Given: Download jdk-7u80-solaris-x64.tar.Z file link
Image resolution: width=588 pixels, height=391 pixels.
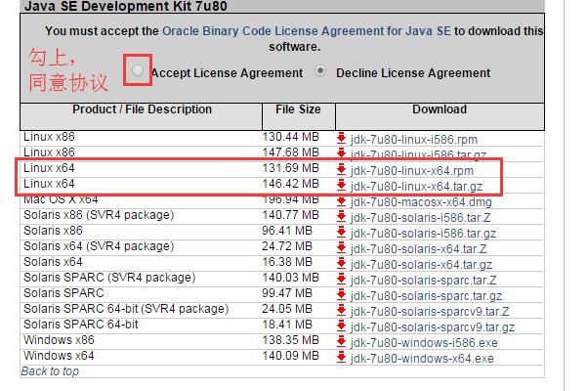Looking at the screenshot, I should 418,249.
